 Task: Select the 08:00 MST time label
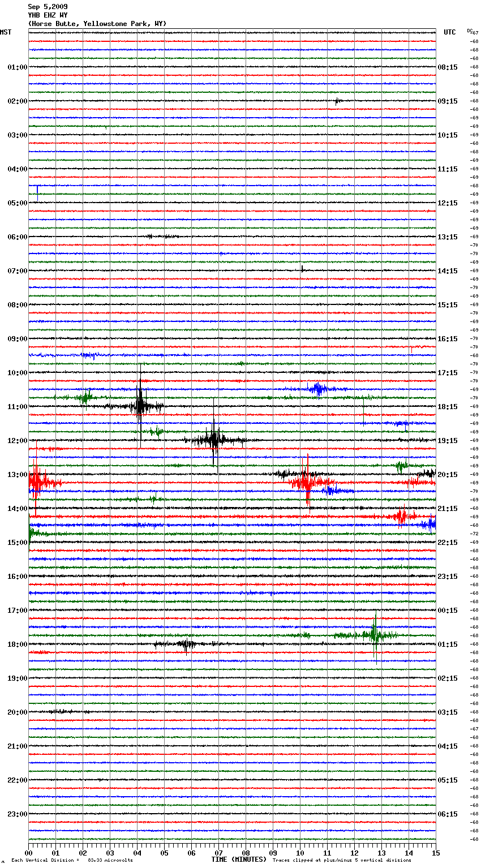[18, 305]
